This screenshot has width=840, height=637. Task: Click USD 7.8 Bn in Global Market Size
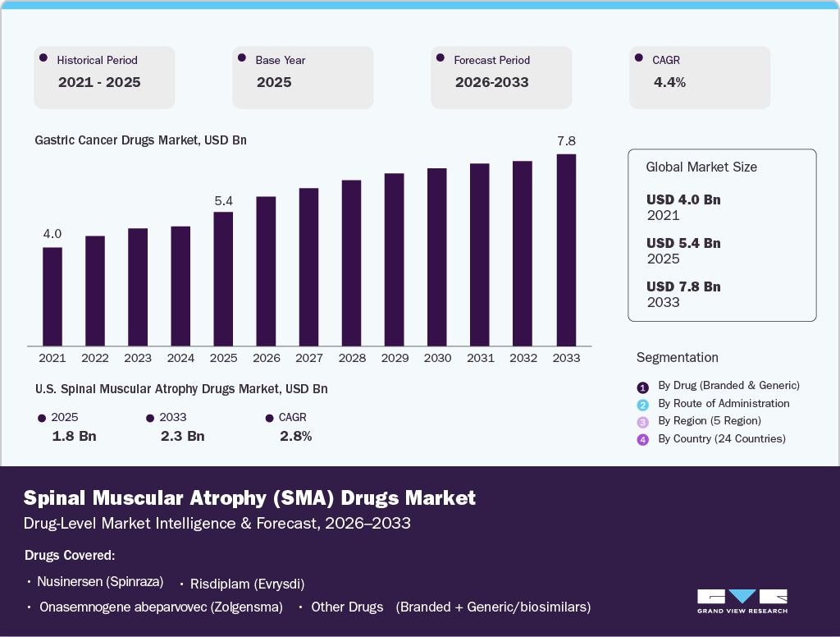point(683,286)
